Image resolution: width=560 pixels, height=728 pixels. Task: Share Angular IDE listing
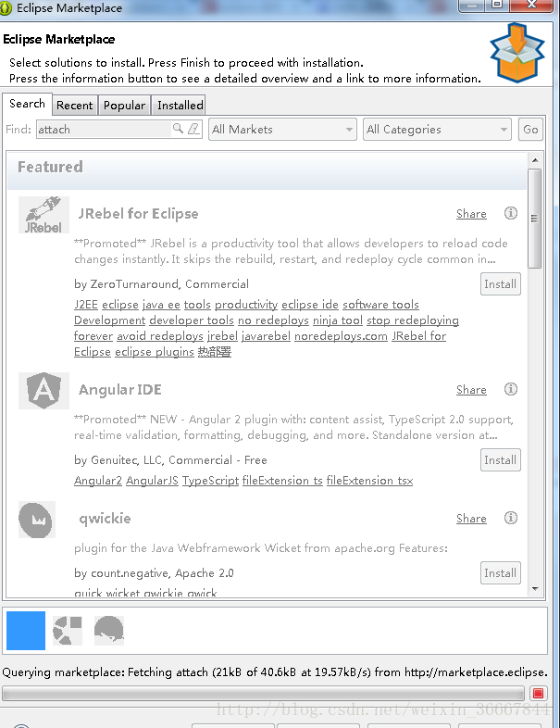click(471, 390)
